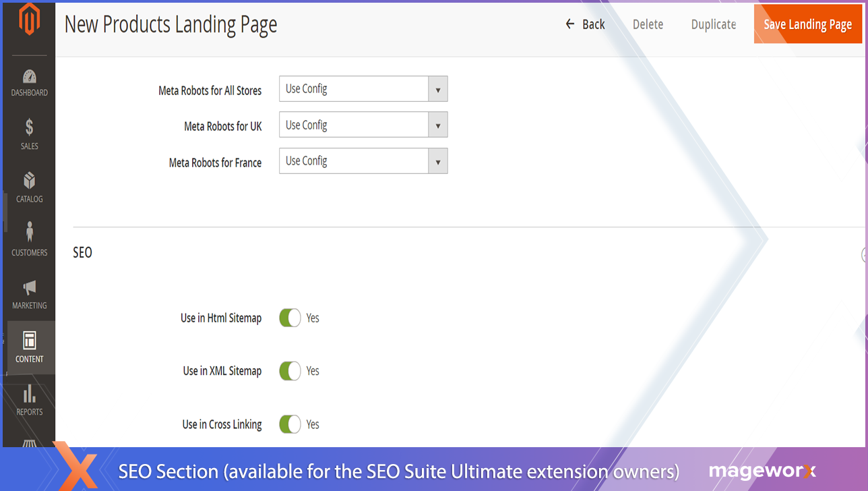868x491 pixels.
Task: Toggle Use in Cross Linking switch
Action: coord(290,424)
